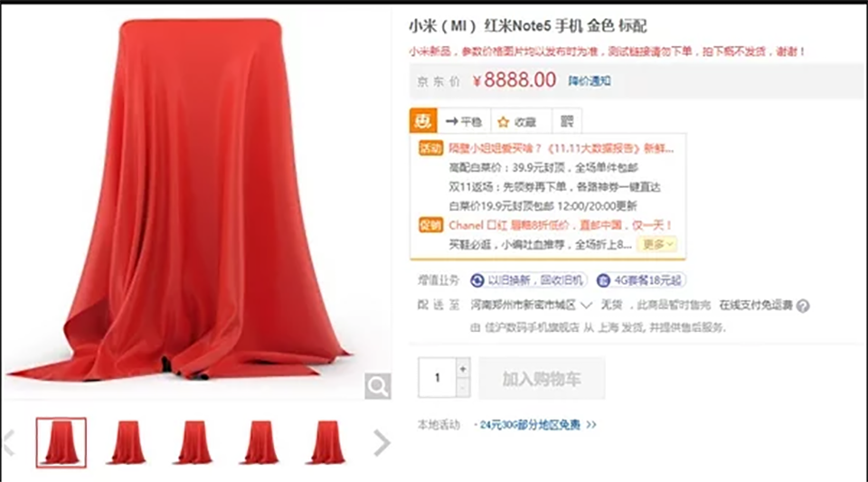This screenshot has width=868, height=482.
Task: Click the orange 促销 badge
Action: point(430,225)
